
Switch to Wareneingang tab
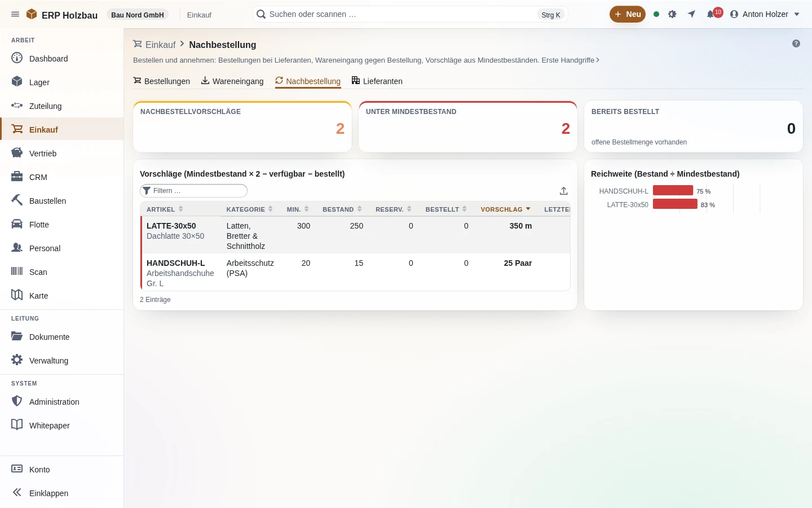232,81
